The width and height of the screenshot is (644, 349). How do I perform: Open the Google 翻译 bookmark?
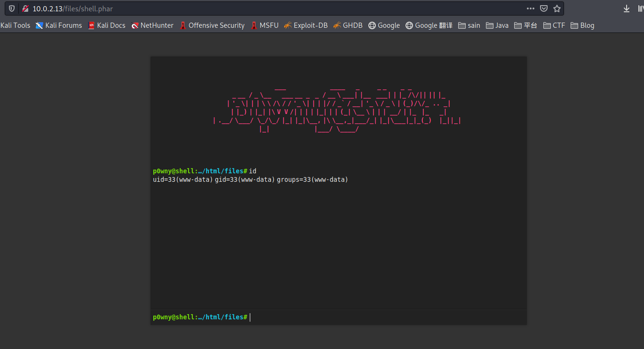(x=429, y=25)
